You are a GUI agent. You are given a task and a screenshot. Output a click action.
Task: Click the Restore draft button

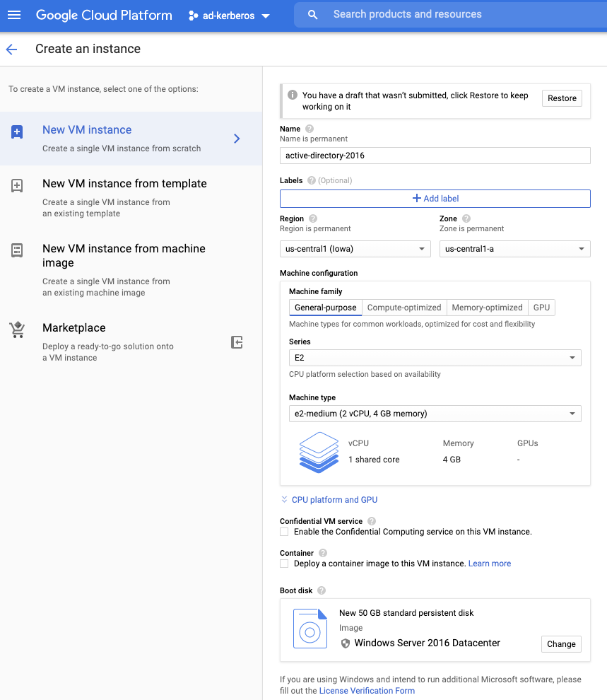[562, 98]
